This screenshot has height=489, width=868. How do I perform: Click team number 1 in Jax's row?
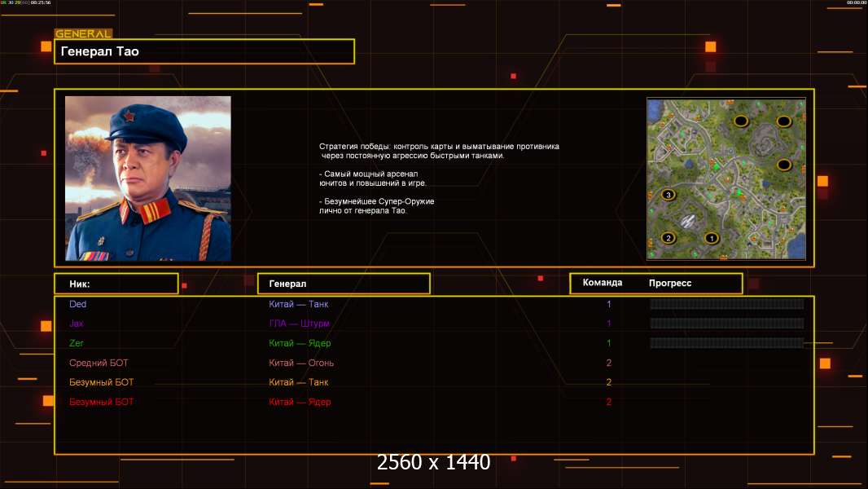pos(608,324)
